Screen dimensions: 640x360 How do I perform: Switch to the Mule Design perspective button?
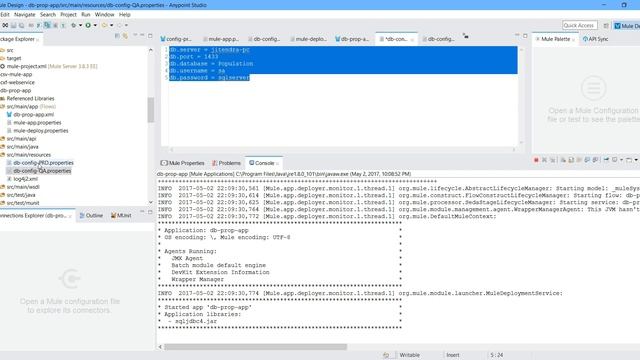627,26
